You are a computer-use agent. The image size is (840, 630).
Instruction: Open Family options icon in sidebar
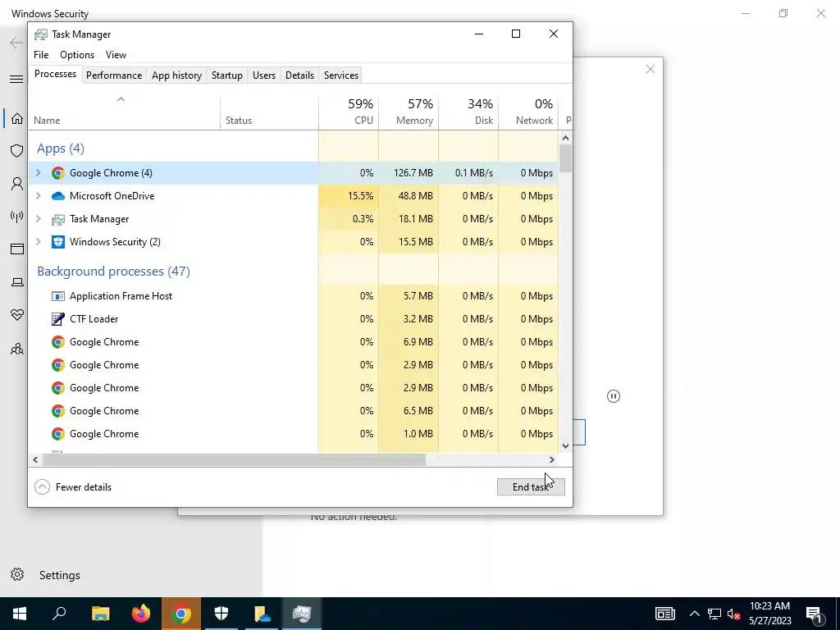click(17, 349)
